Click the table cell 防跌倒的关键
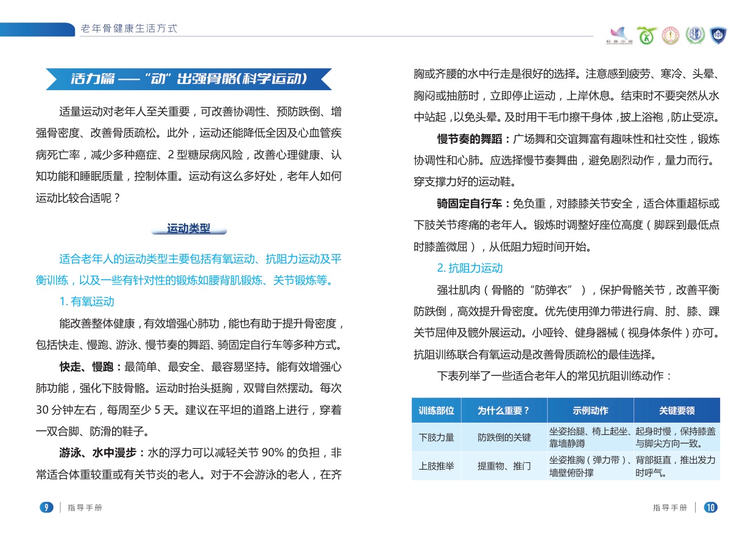Viewport: 756px width, 533px height. [504, 437]
